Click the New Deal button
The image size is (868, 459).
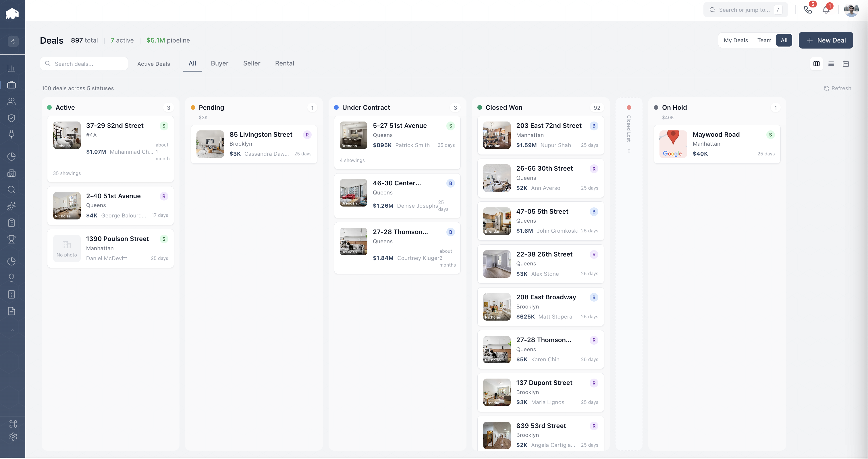826,40
